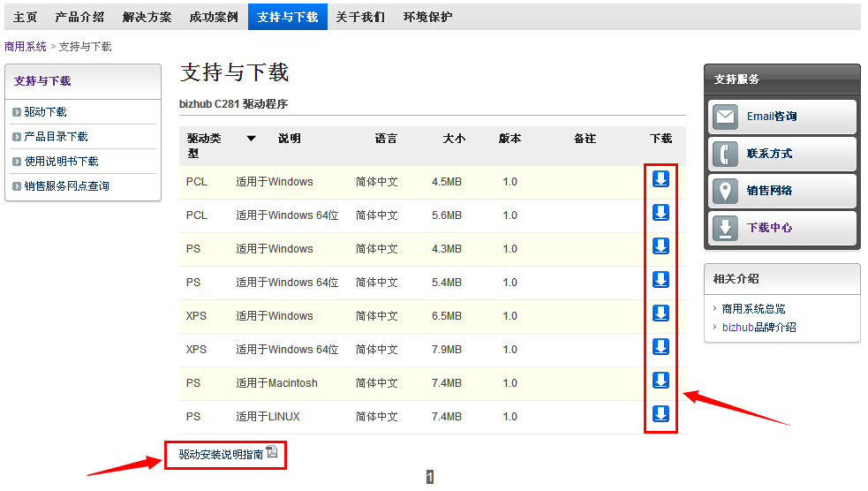Click the Email咨询 envelope icon
This screenshot has height=491, width=868.
(x=726, y=117)
